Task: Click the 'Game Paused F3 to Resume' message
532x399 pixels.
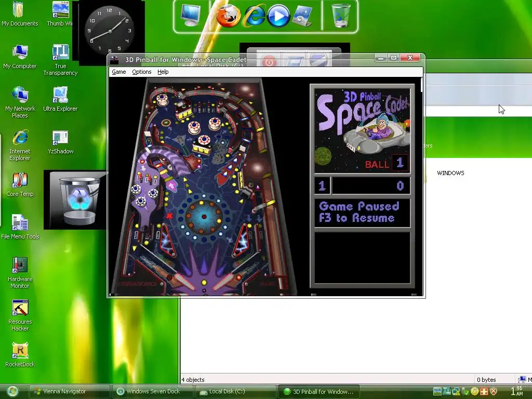Action: coord(362,212)
